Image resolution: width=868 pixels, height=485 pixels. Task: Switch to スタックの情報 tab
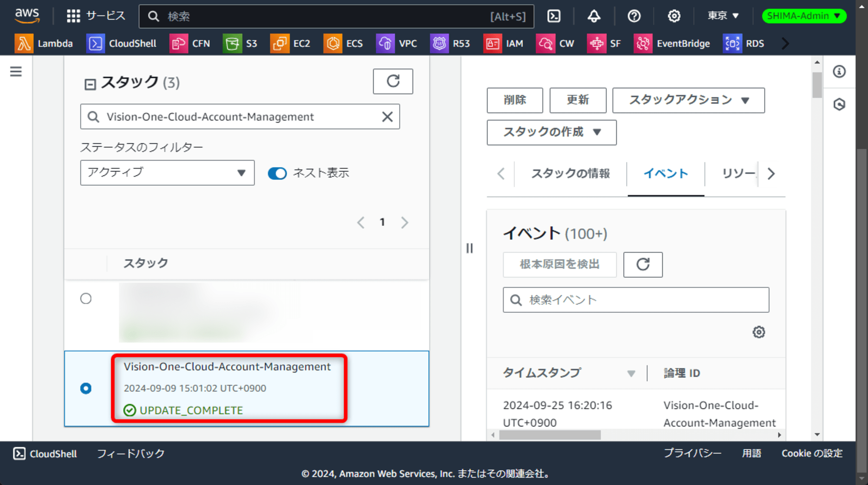(570, 174)
